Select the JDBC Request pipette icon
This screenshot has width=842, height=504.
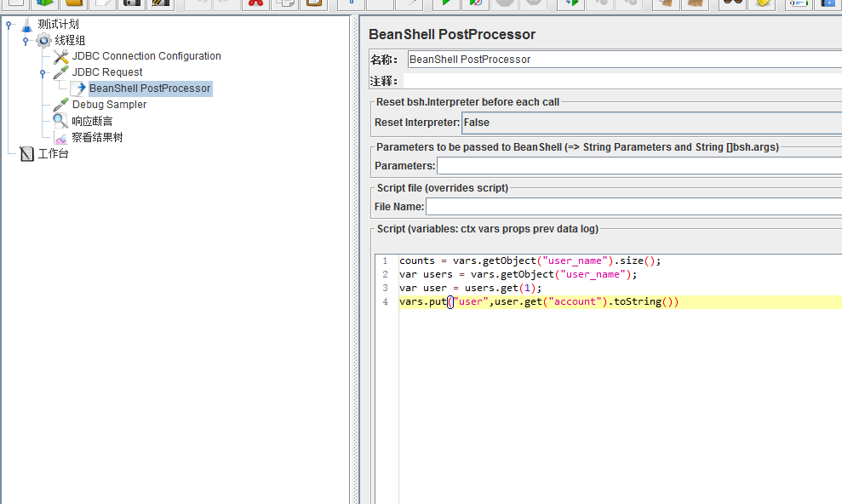pos(60,72)
